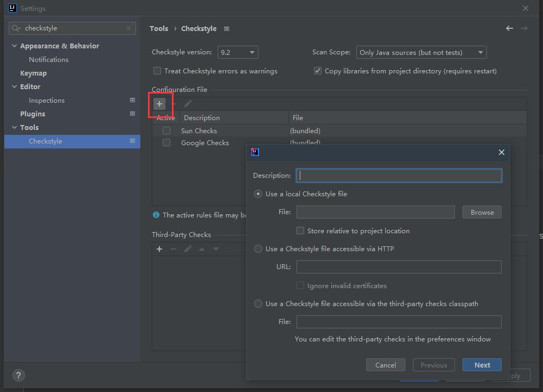
Task: Open Plugins settings page
Action: point(33,114)
